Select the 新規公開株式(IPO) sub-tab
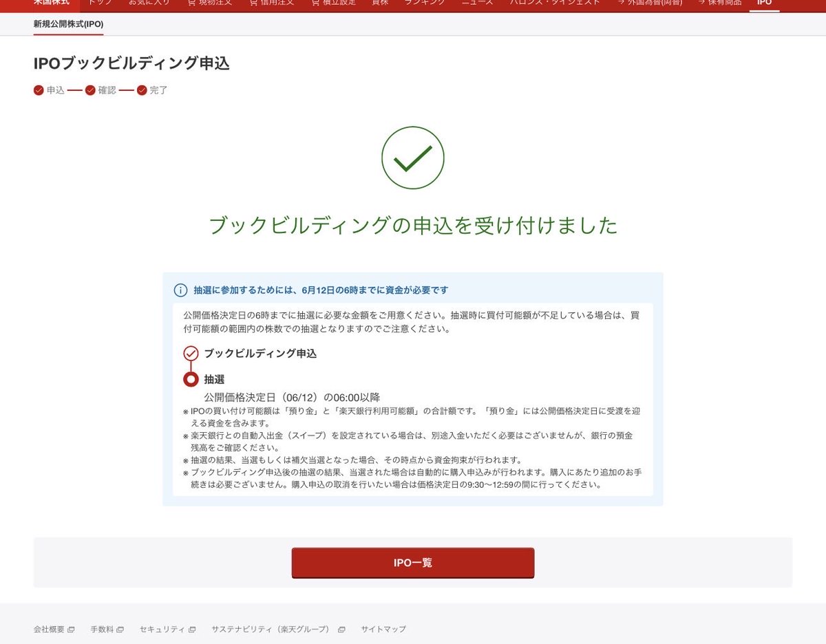This screenshot has width=826, height=644. coord(69,24)
